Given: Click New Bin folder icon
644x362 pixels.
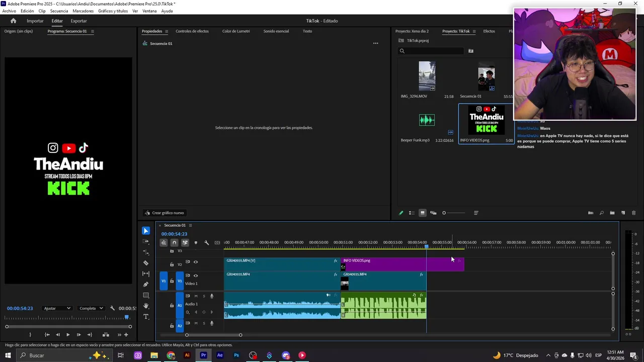Looking at the screenshot, I should 612,213.
